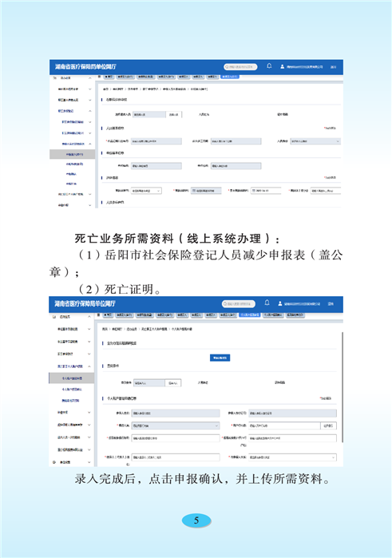392x558 pixels.
Task: Click the gear icon at bottom of second screenshot sidebar
Action: click(x=54, y=462)
